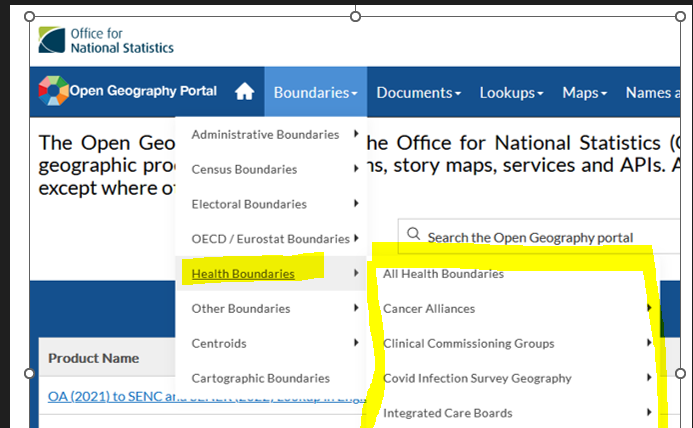Viewport: 693px width, 428px height.
Task: Select Administrative Boundaries menu item
Action: 265,134
